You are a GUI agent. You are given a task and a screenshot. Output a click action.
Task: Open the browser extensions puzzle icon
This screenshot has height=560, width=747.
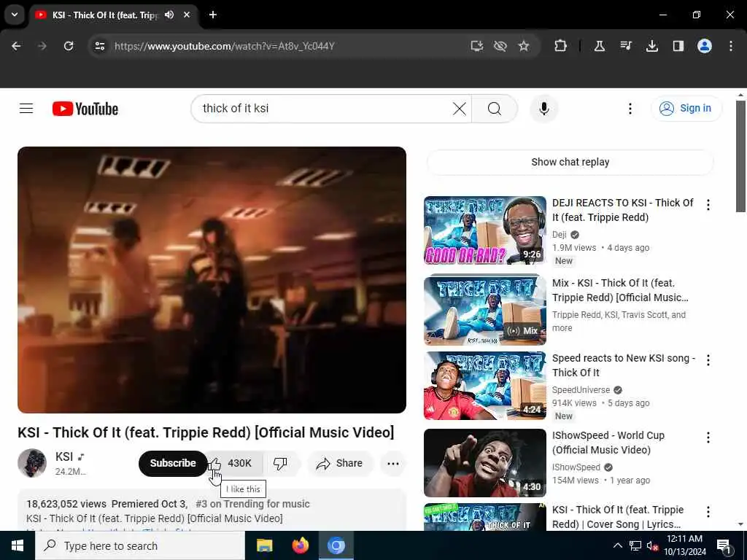(561, 46)
